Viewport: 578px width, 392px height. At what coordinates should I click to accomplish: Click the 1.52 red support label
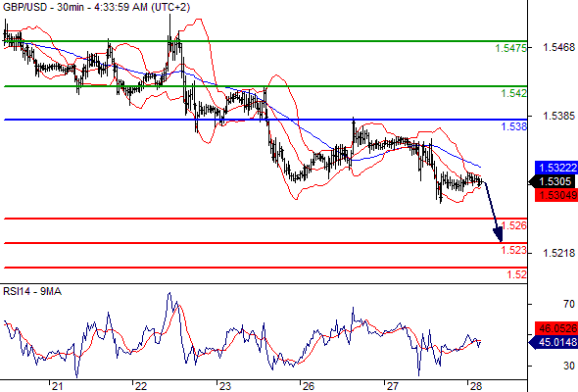(x=517, y=274)
